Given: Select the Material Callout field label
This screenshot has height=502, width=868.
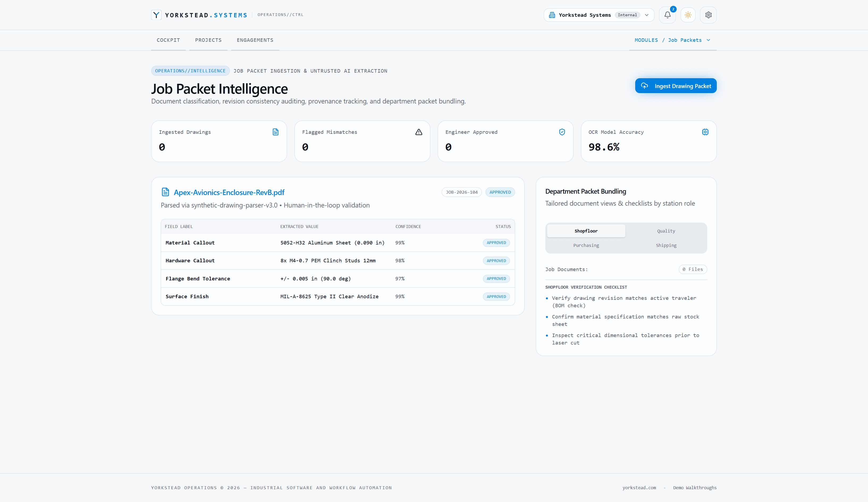Looking at the screenshot, I should pyautogui.click(x=190, y=243).
